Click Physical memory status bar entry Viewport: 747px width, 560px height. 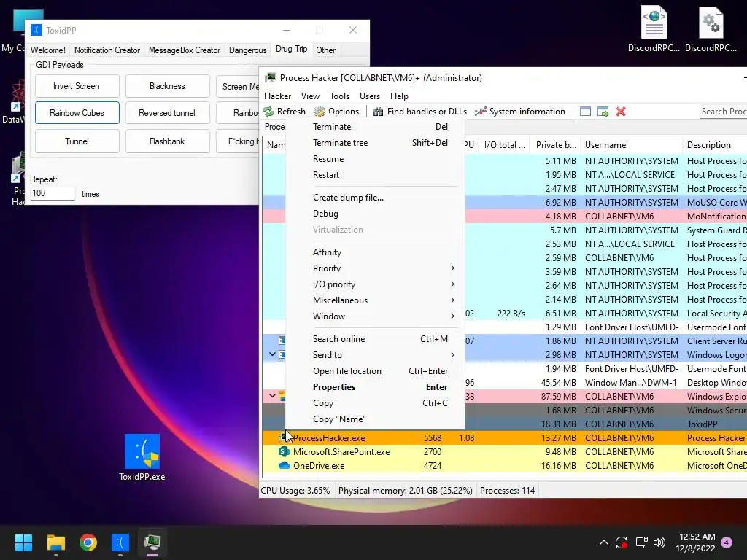(406, 491)
